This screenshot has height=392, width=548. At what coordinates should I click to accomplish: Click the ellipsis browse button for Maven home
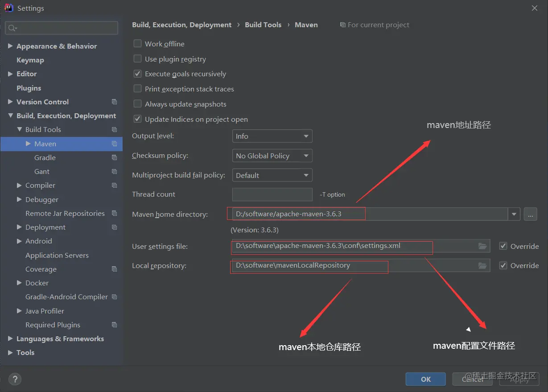pos(530,214)
